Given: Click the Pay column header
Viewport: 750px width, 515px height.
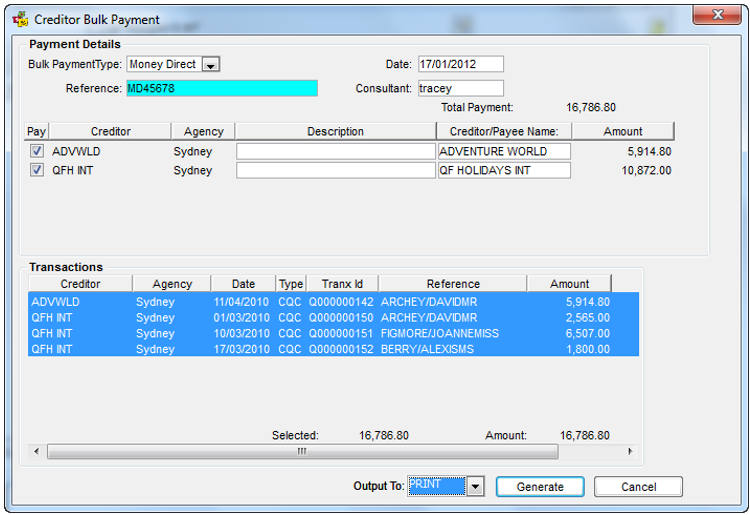Looking at the screenshot, I should click(x=36, y=131).
